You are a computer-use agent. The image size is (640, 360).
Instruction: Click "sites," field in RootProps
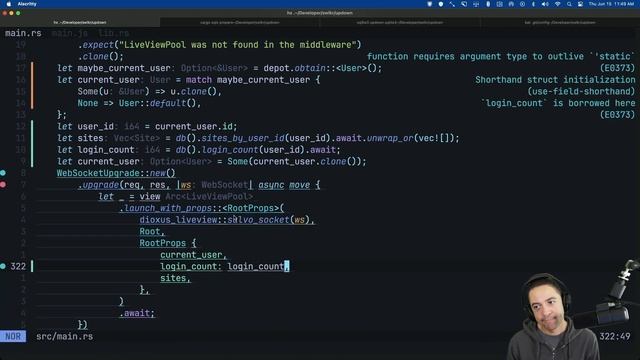click(175, 278)
